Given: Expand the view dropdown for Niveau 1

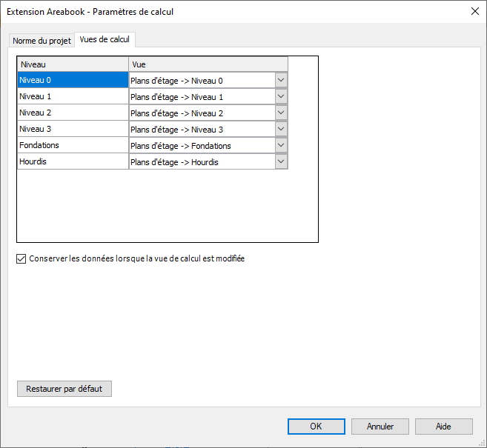Looking at the screenshot, I should (x=281, y=97).
